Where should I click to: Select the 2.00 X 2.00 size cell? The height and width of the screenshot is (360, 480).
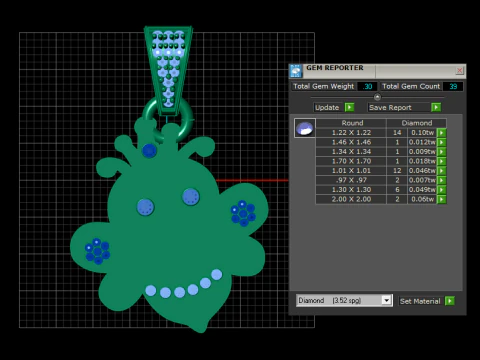click(351, 199)
